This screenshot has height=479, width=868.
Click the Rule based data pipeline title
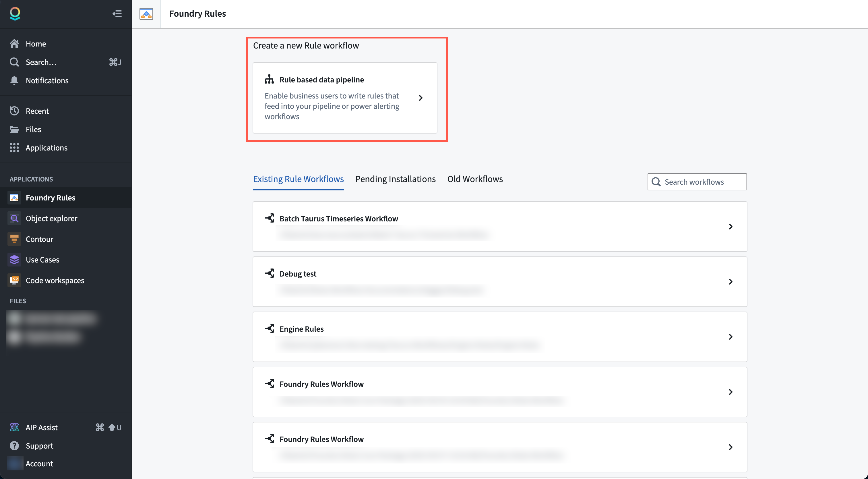point(321,80)
